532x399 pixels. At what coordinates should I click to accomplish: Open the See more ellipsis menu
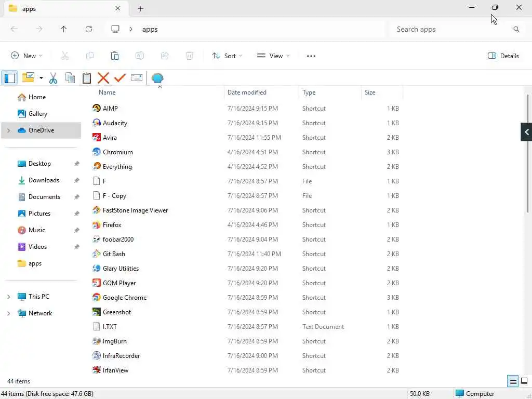311,56
